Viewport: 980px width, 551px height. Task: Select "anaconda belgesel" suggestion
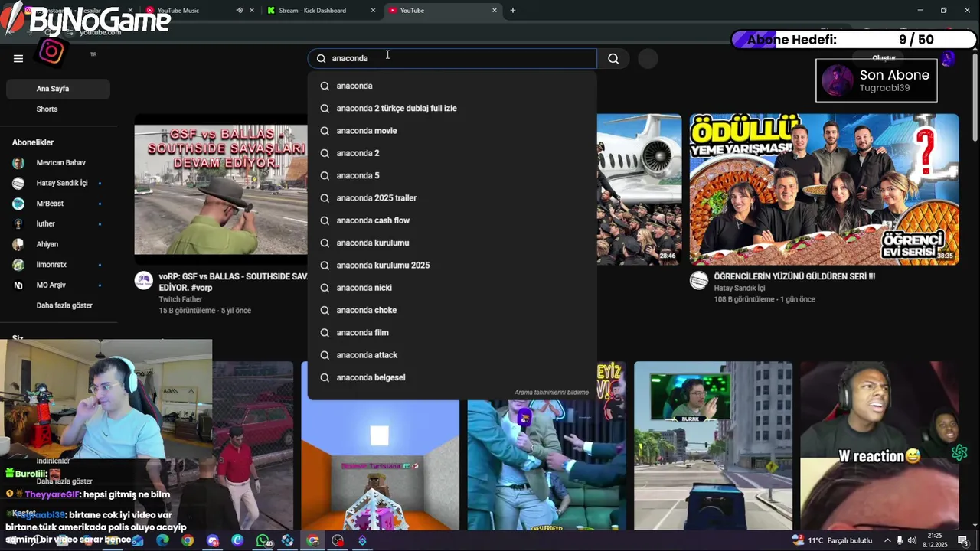pos(452,377)
